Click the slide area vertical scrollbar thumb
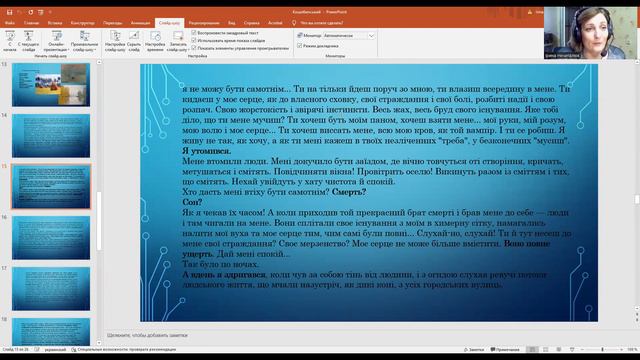The height and width of the screenshot is (360, 640). tap(637, 199)
